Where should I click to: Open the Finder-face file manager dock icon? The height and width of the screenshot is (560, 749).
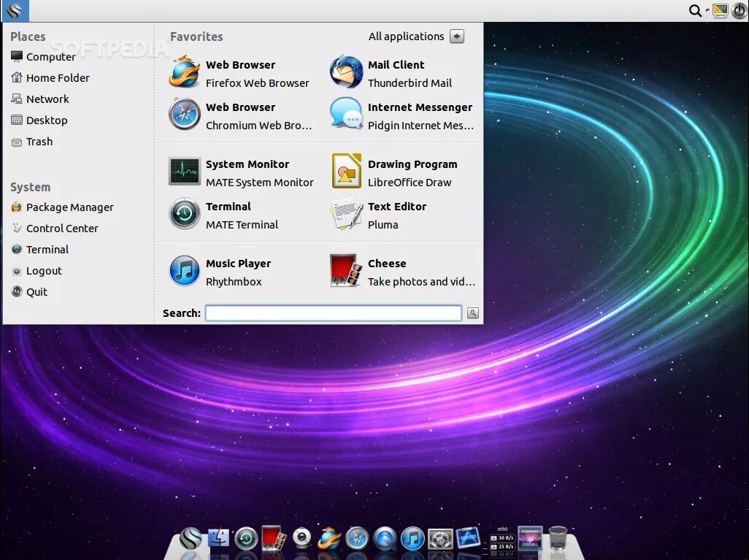click(x=219, y=538)
